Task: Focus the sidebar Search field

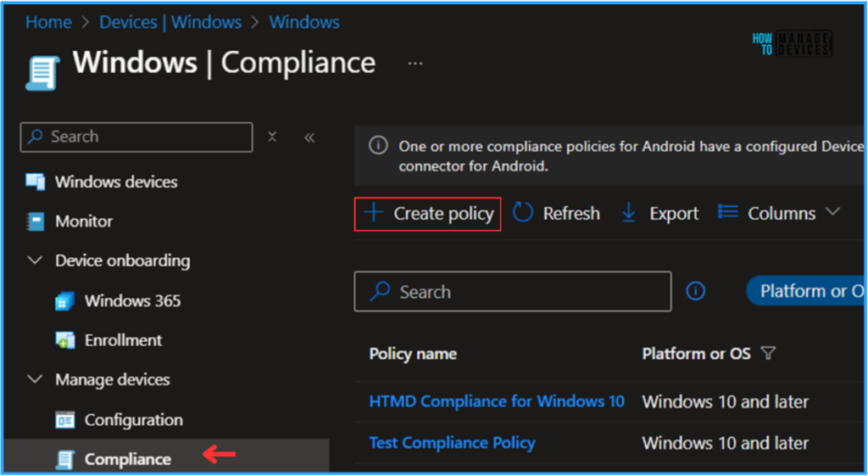Action: [136, 137]
